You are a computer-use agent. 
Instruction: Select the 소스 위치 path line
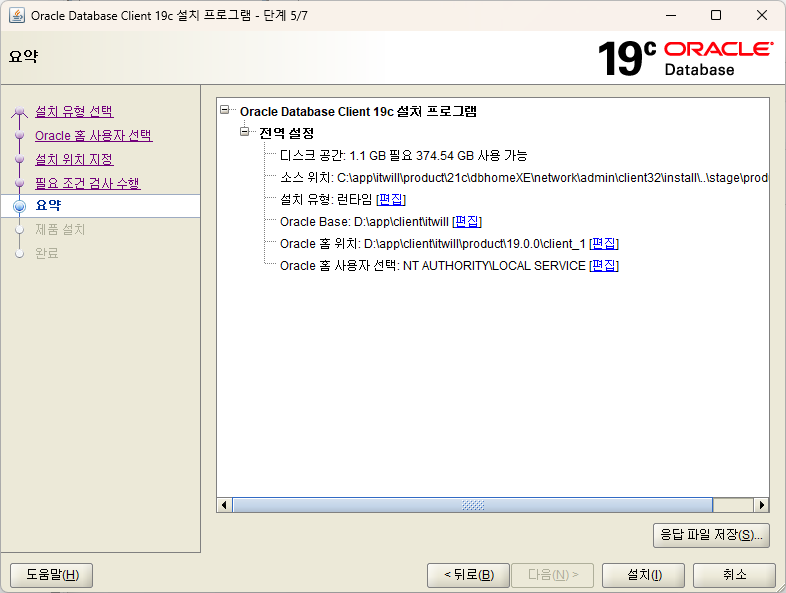524,177
